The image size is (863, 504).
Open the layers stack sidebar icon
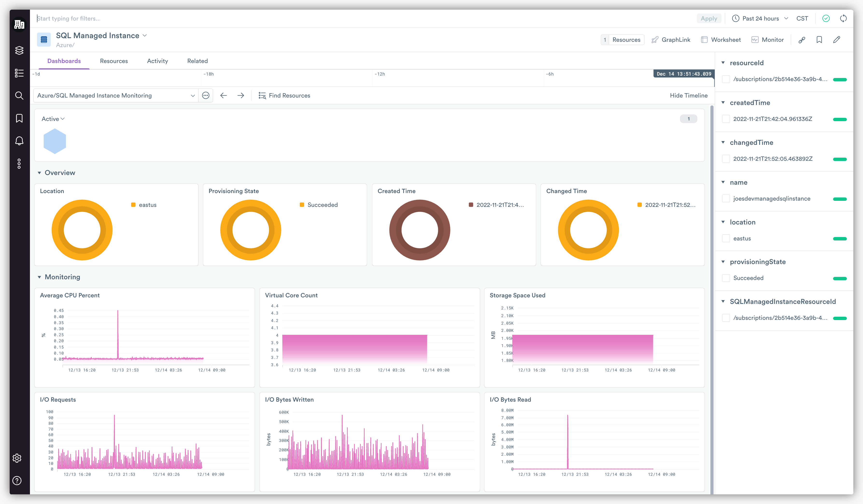click(19, 50)
